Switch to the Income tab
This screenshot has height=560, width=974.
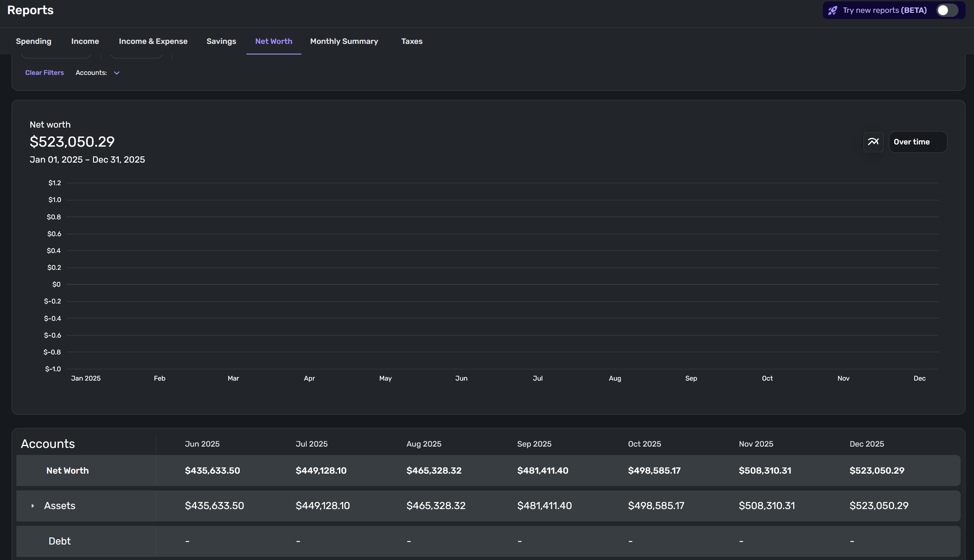coord(85,41)
